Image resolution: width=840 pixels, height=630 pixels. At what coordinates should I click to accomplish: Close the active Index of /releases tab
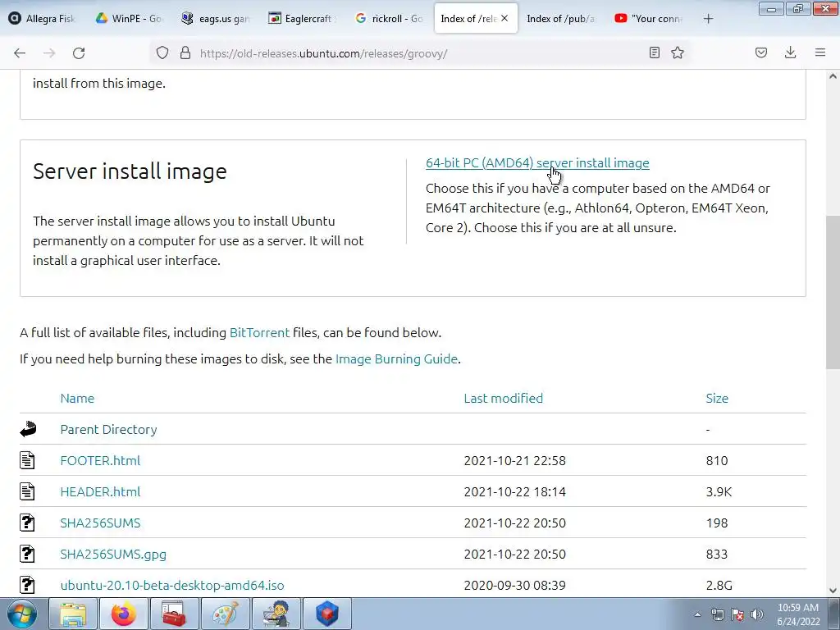point(504,18)
